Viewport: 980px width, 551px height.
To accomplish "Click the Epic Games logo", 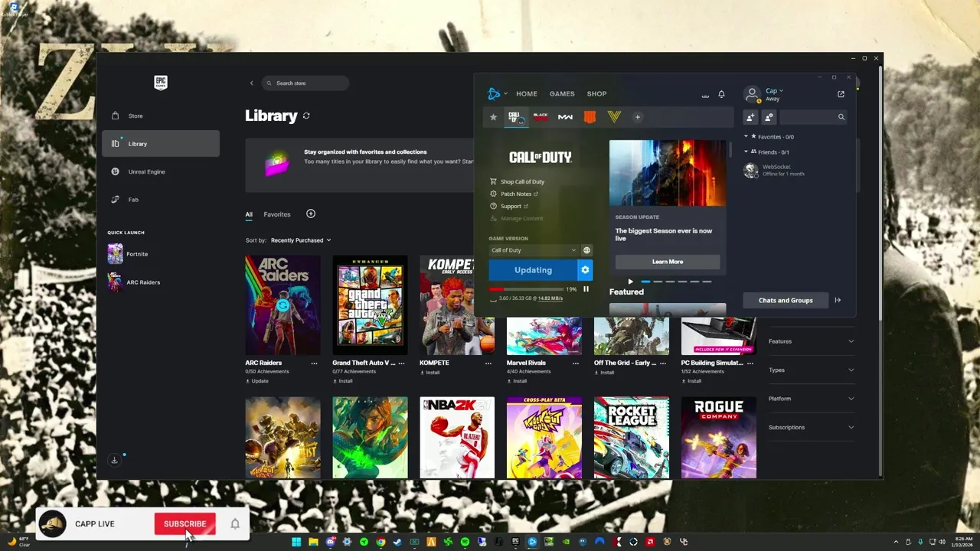I will pyautogui.click(x=161, y=82).
